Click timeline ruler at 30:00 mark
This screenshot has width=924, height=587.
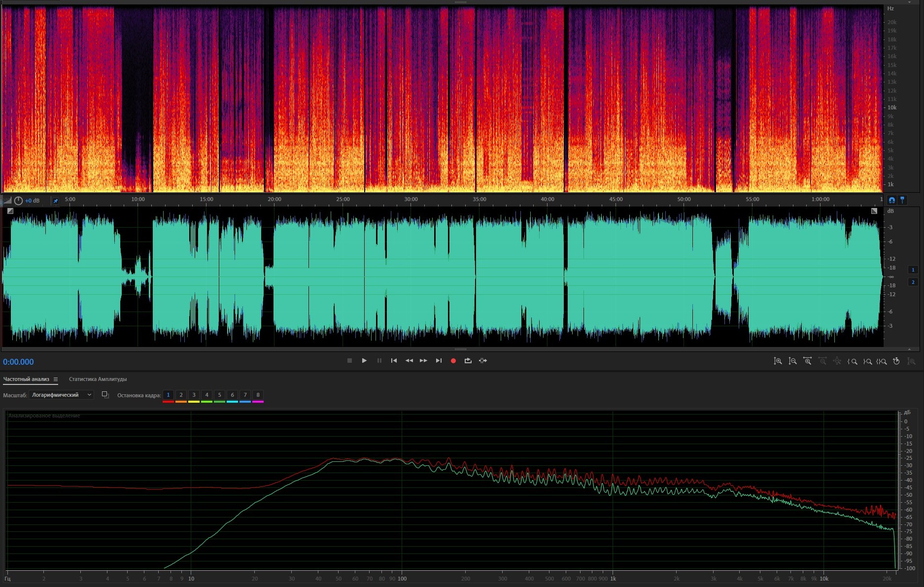click(411, 200)
